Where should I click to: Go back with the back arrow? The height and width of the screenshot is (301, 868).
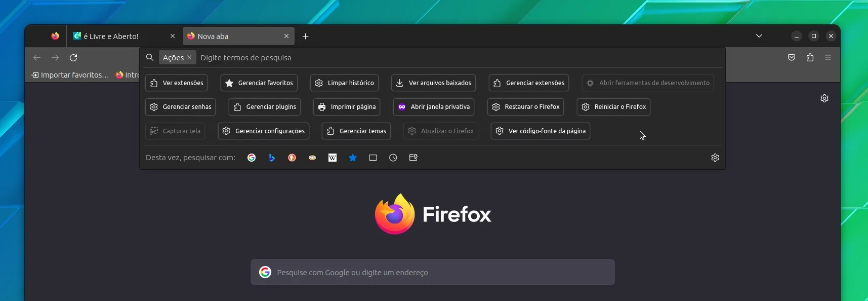pyautogui.click(x=37, y=57)
